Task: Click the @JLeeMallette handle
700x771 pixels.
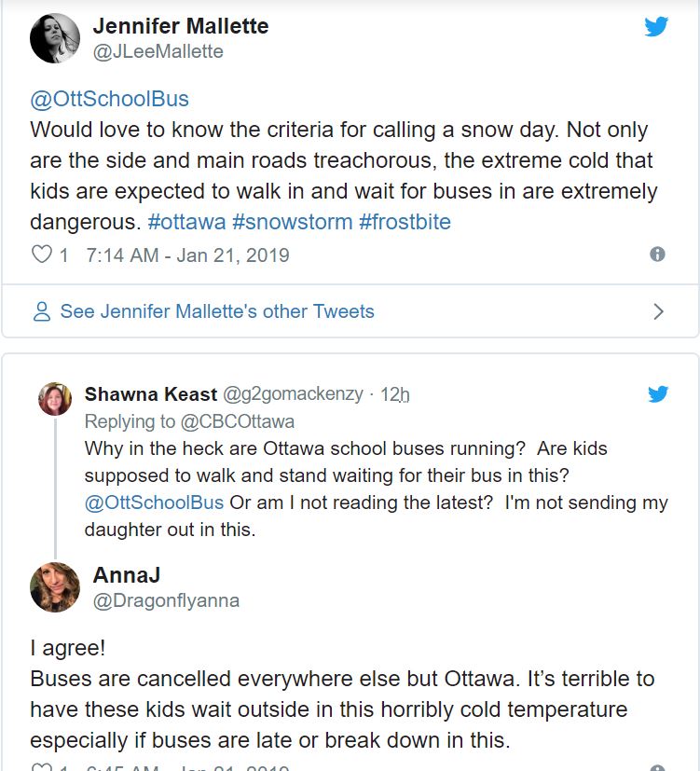Action: (158, 51)
